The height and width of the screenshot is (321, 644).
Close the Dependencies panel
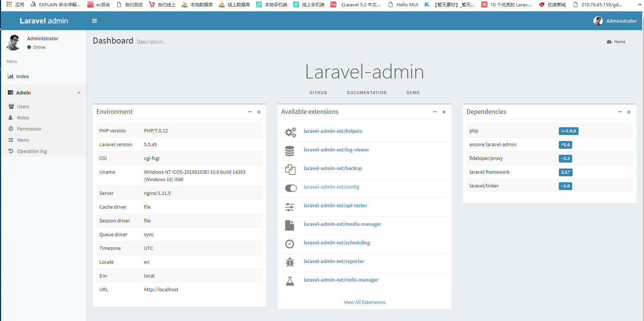pyautogui.click(x=629, y=112)
